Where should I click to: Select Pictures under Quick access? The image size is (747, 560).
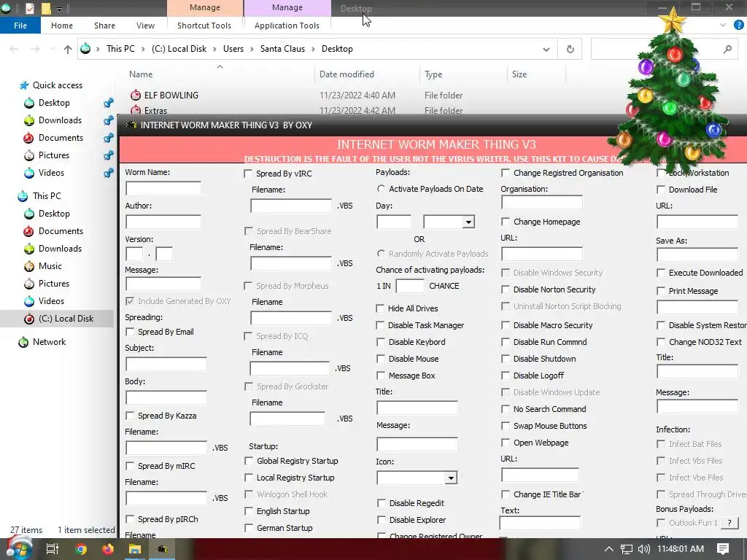point(54,155)
